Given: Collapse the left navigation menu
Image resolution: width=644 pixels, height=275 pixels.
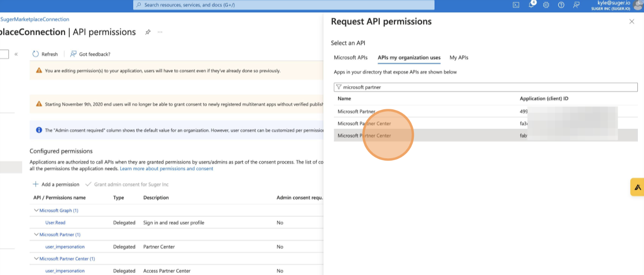Looking at the screenshot, I should point(16,54).
